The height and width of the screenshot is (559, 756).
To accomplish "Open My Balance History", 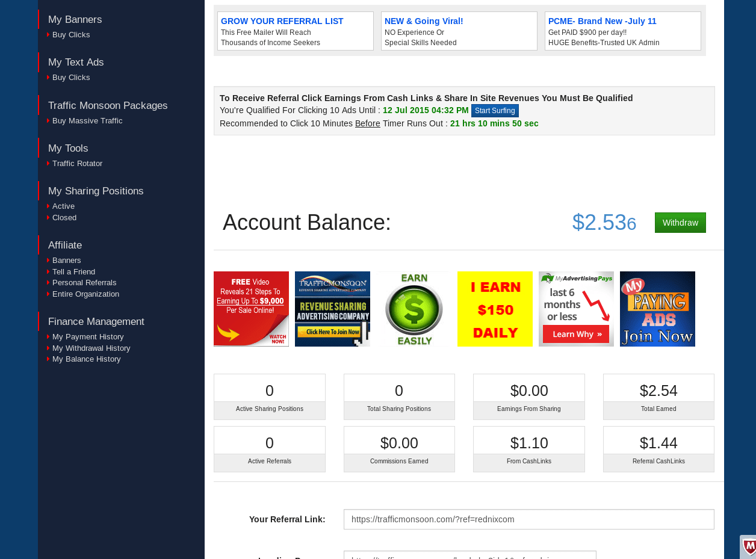I will tap(86, 359).
